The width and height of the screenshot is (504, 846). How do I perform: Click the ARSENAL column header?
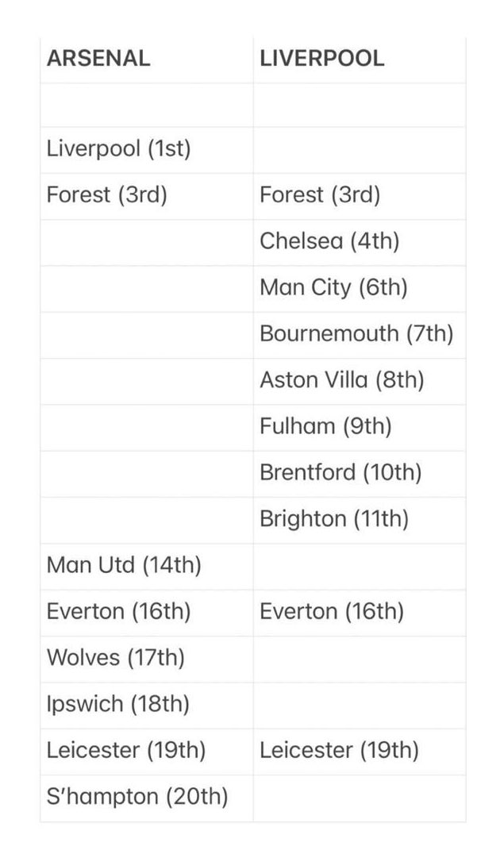pyautogui.click(x=98, y=59)
